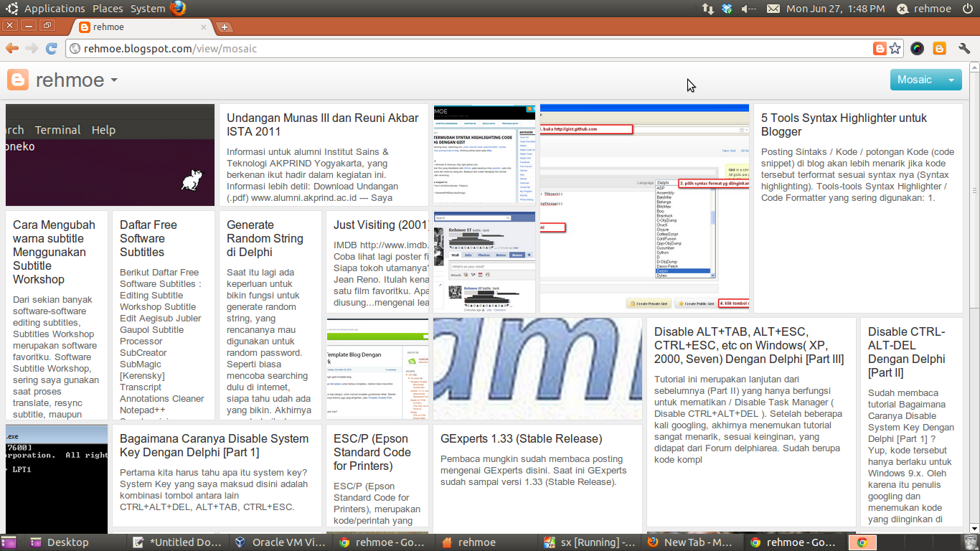Open the Facebook profile screenshot thumbnail

coord(484,261)
